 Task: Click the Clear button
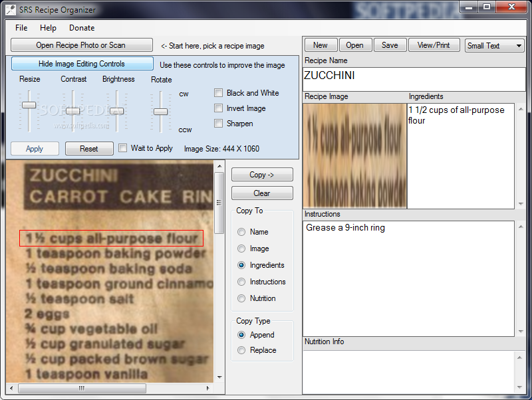[x=262, y=193]
